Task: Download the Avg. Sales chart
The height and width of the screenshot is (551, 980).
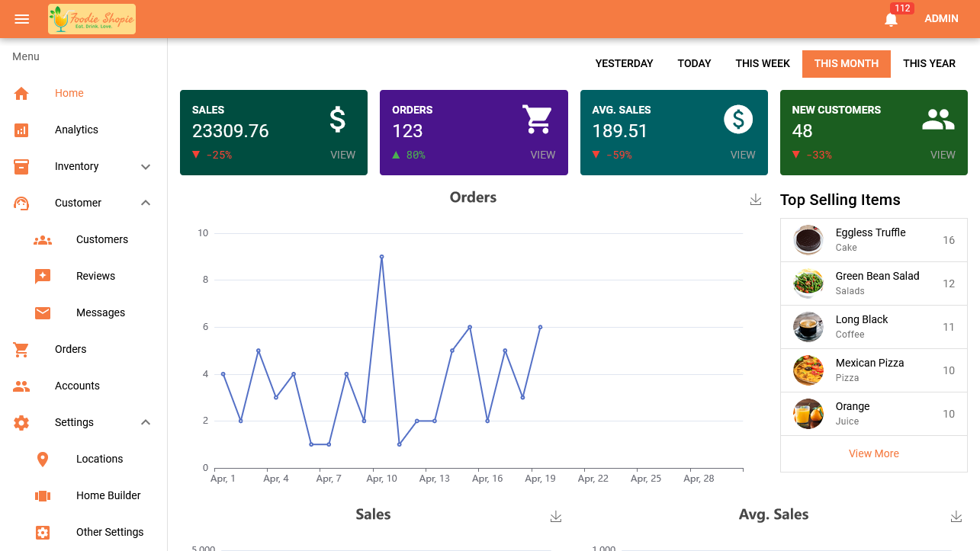Action: 956,516
